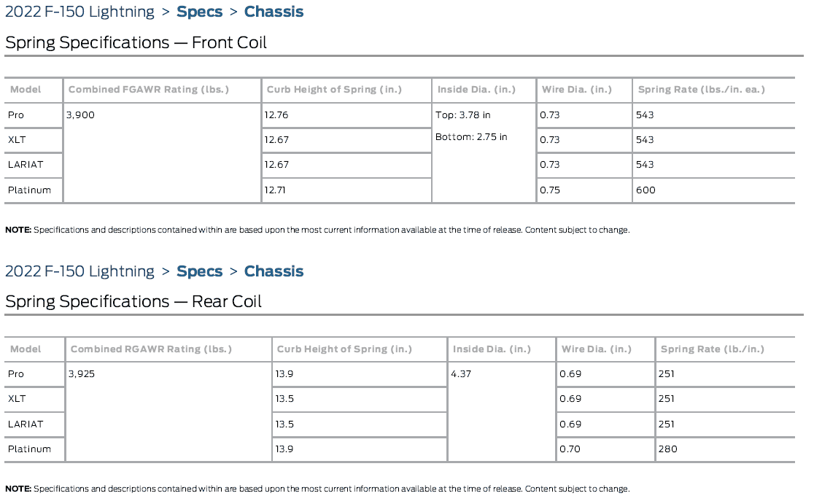Open the Chassis link above Front Coil heading
The image size is (814, 504).
[274, 12]
